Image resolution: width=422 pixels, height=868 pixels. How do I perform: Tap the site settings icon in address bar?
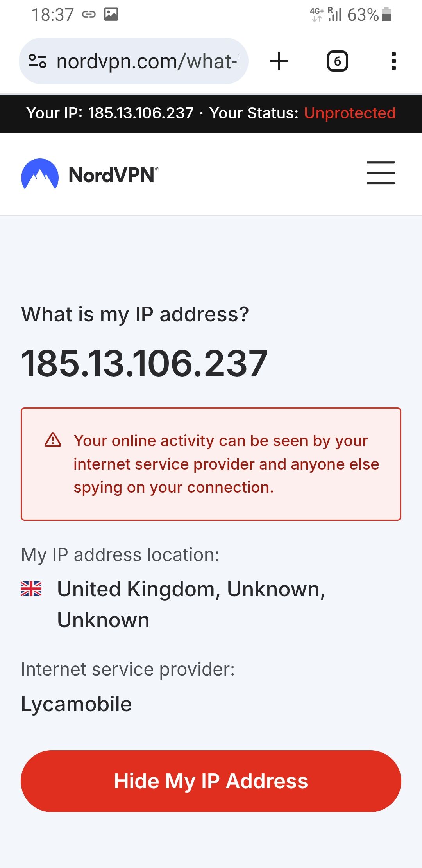coord(38,61)
